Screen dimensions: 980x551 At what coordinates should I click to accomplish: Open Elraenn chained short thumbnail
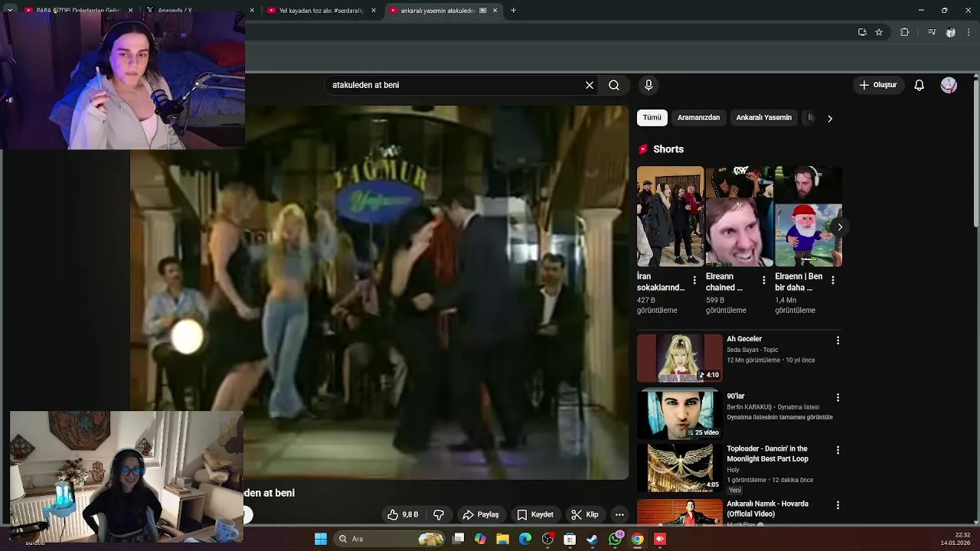click(739, 217)
